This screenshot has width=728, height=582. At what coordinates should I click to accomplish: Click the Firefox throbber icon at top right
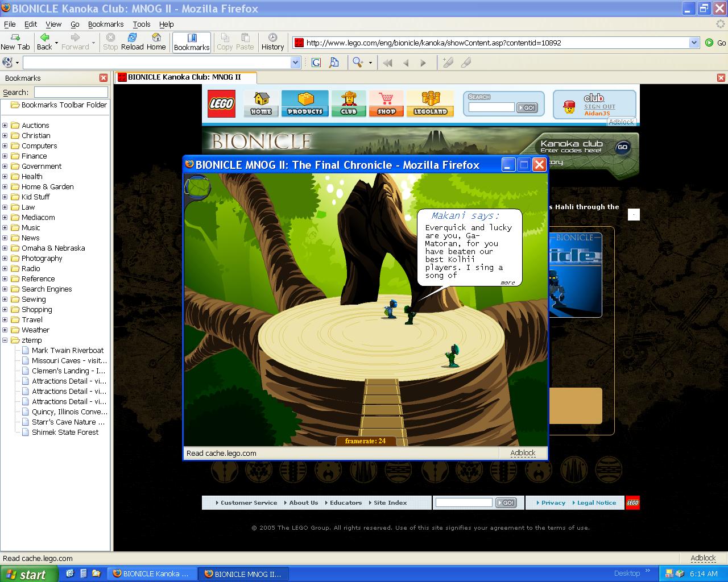[721, 24]
